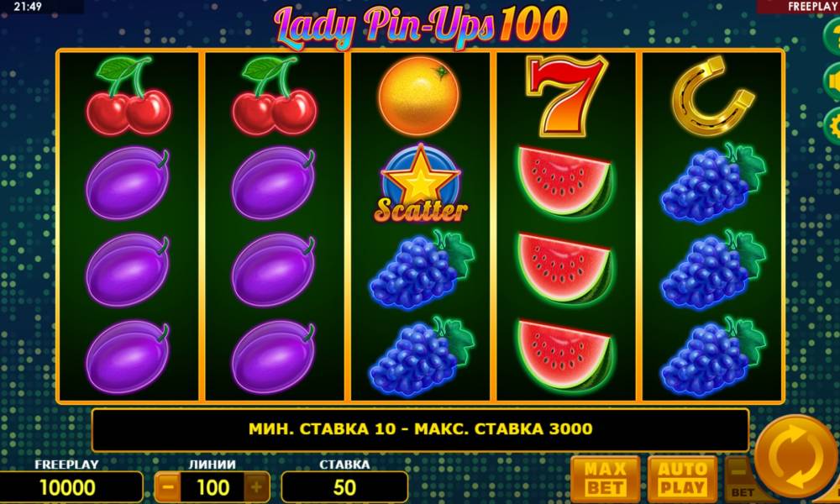Click the Lady Pin-Ups 100 title logo
Image resolution: width=840 pixels, height=504 pixels.
pos(421,25)
